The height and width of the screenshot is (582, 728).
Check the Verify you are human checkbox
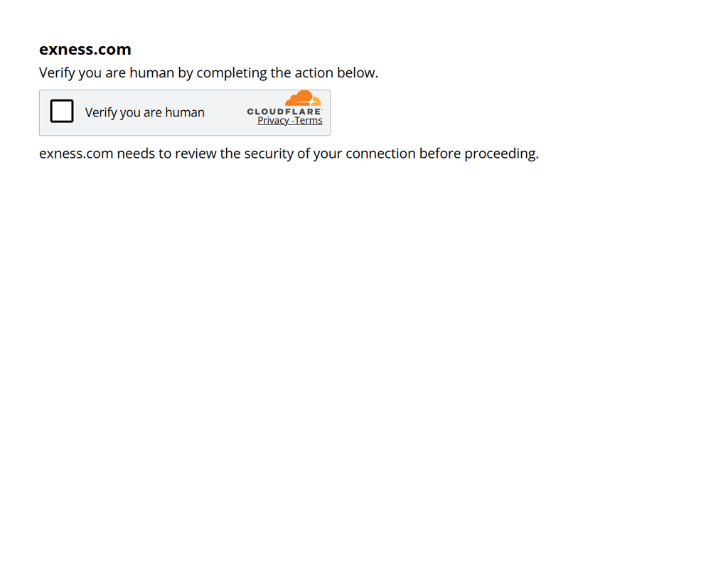pos(62,111)
